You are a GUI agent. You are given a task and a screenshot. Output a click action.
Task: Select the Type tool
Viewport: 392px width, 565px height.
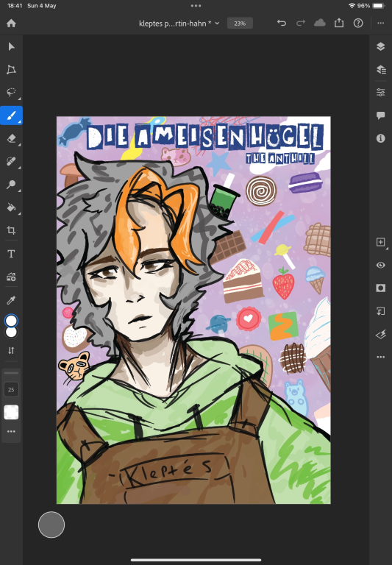point(11,254)
